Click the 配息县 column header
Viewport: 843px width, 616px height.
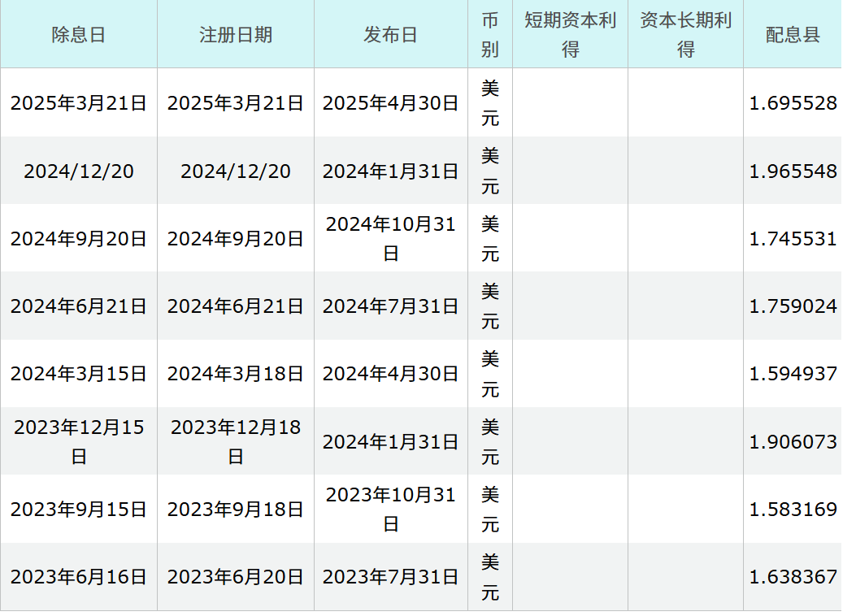click(793, 34)
